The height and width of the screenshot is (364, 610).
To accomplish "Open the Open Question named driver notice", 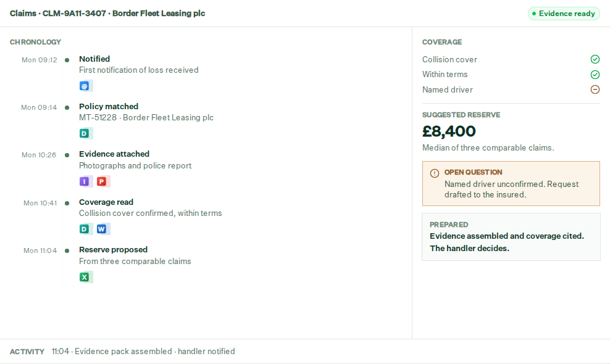I will [x=511, y=184].
